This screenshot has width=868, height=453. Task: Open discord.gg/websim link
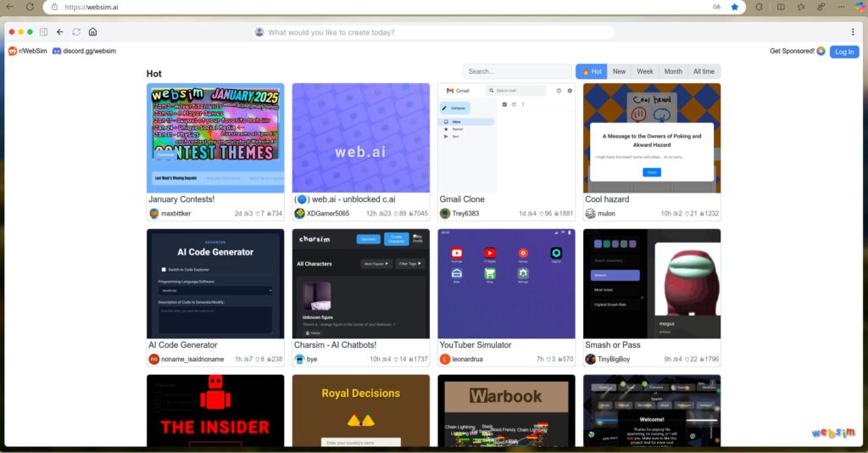(84, 51)
